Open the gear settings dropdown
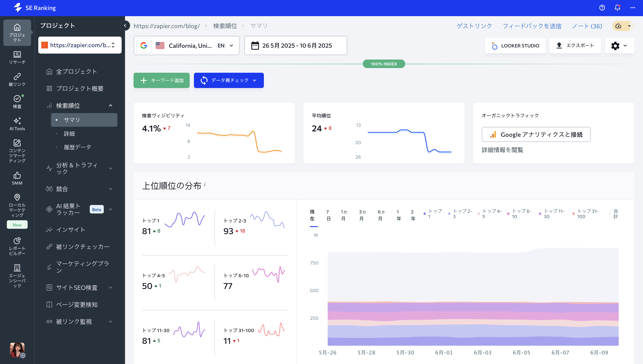Viewport: 643px width, 364px height. coord(619,45)
